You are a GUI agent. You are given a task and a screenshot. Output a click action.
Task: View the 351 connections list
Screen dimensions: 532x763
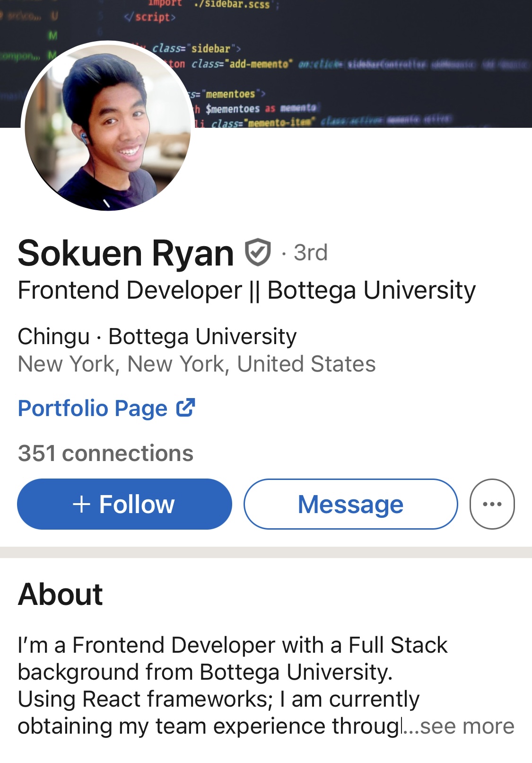pos(105,453)
